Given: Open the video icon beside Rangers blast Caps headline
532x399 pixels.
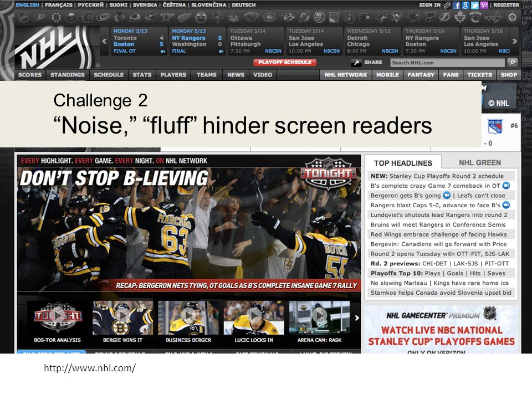Looking at the screenshot, I should [x=506, y=205].
